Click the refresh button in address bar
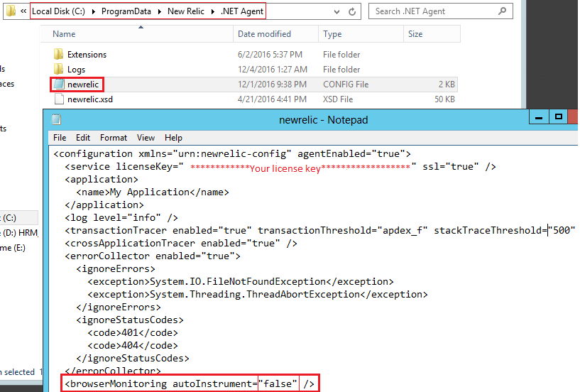 (x=352, y=11)
